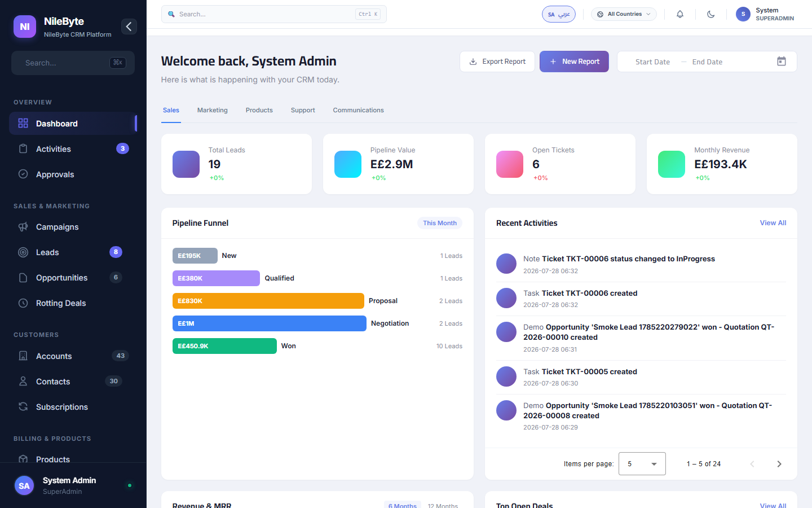Click the Contacts person icon
This screenshot has width=812, height=508.
[23, 381]
